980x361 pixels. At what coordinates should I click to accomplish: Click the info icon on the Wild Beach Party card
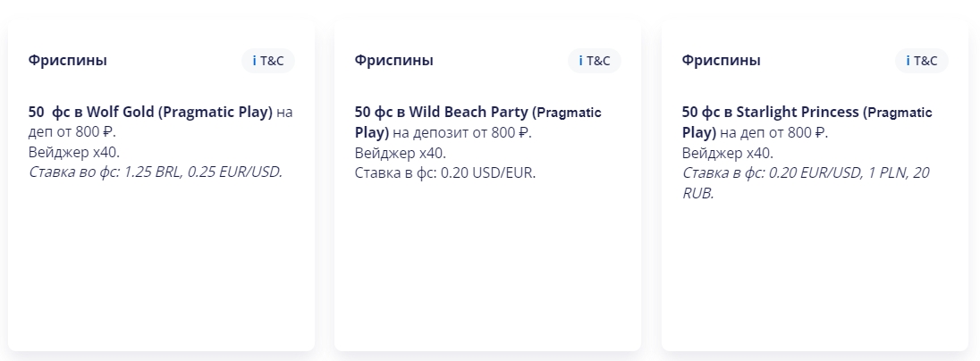pyautogui.click(x=581, y=61)
